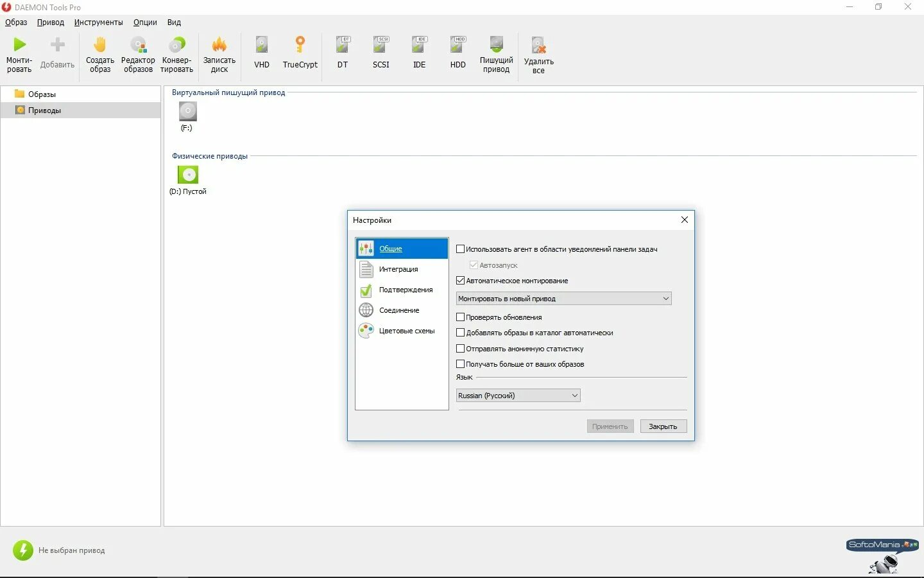Uncheck Автоматическое монтирование
Image resolution: width=924 pixels, height=578 pixels.
click(x=460, y=281)
